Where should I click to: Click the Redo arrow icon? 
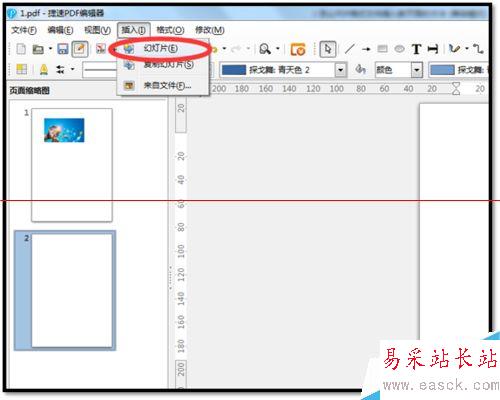(236, 49)
